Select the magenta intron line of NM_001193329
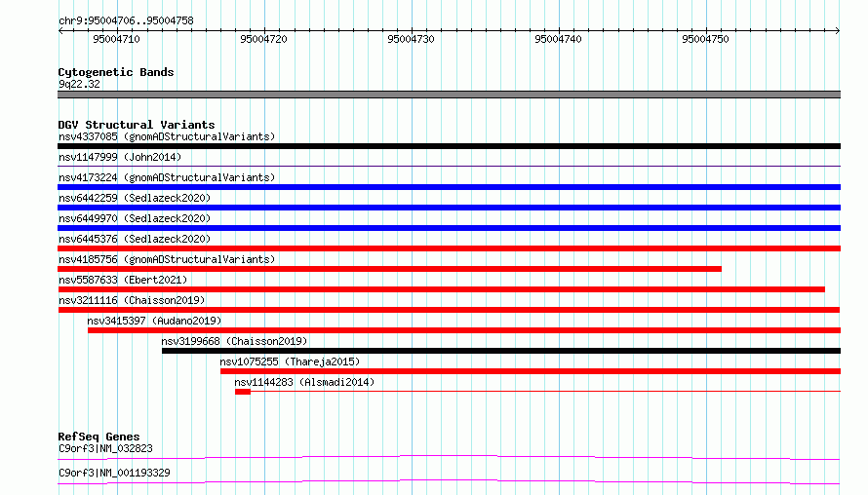868x495 pixels. (x=449, y=481)
